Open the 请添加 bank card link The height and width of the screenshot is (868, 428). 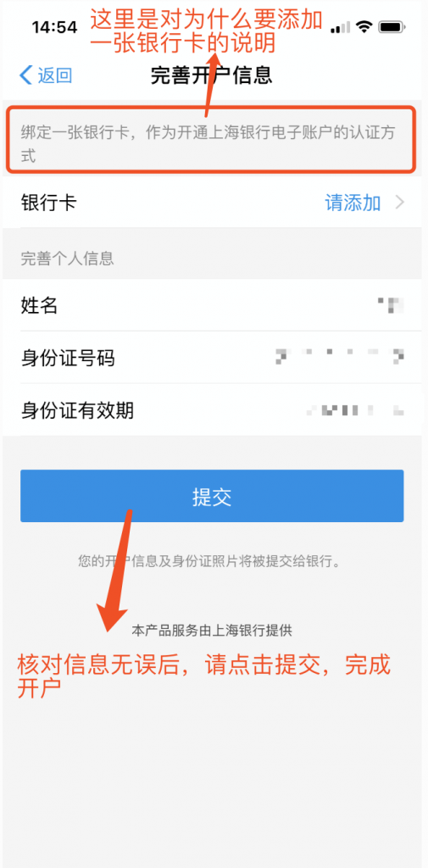pos(353,203)
